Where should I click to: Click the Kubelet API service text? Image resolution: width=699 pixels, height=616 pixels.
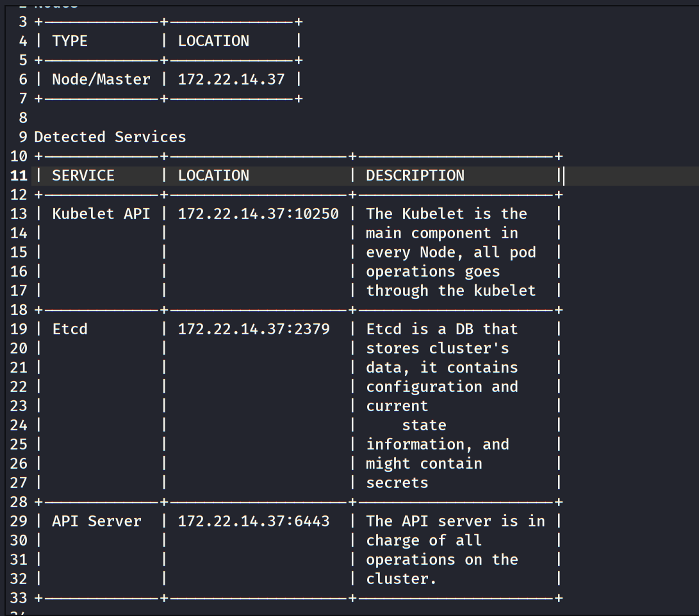(x=101, y=214)
